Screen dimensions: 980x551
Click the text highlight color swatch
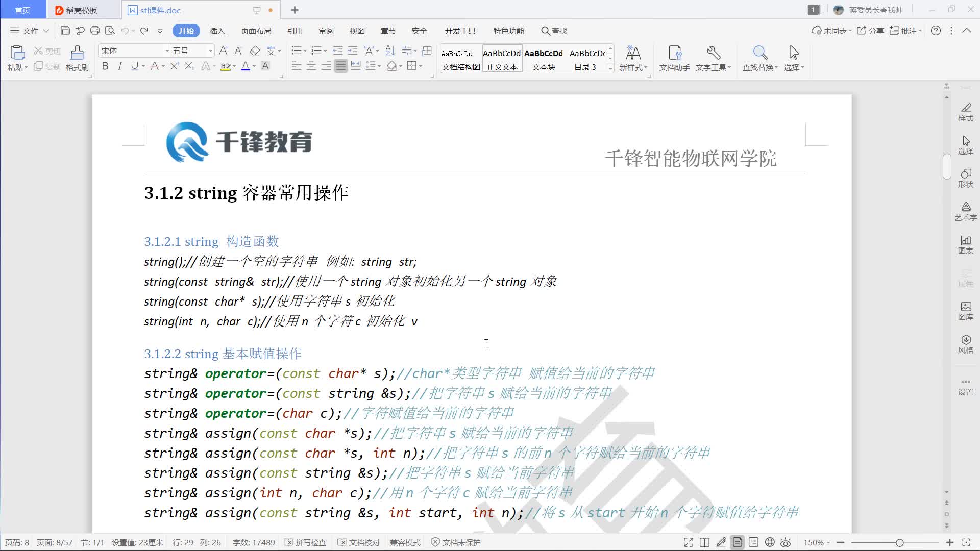pyautogui.click(x=225, y=66)
